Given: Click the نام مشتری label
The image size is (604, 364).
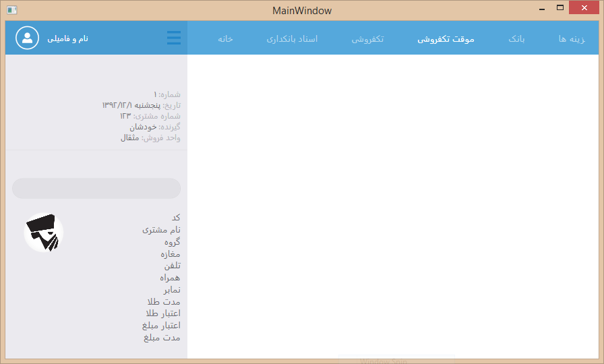Looking at the screenshot, I should click(161, 230).
